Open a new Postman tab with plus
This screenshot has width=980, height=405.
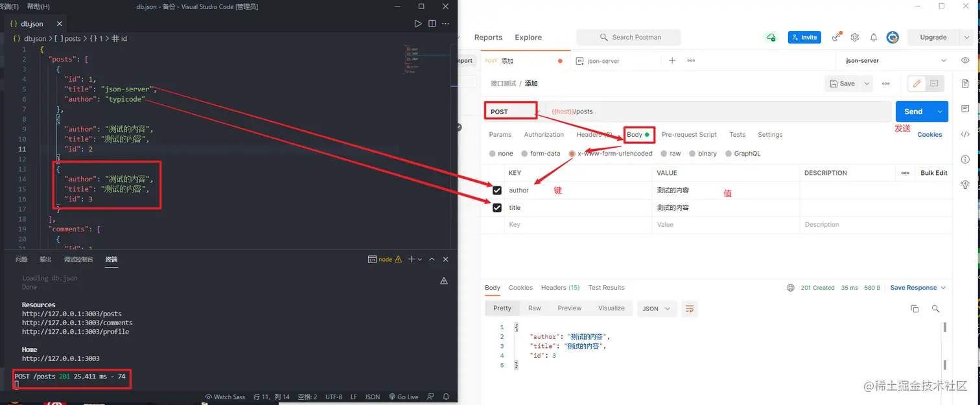coord(672,60)
